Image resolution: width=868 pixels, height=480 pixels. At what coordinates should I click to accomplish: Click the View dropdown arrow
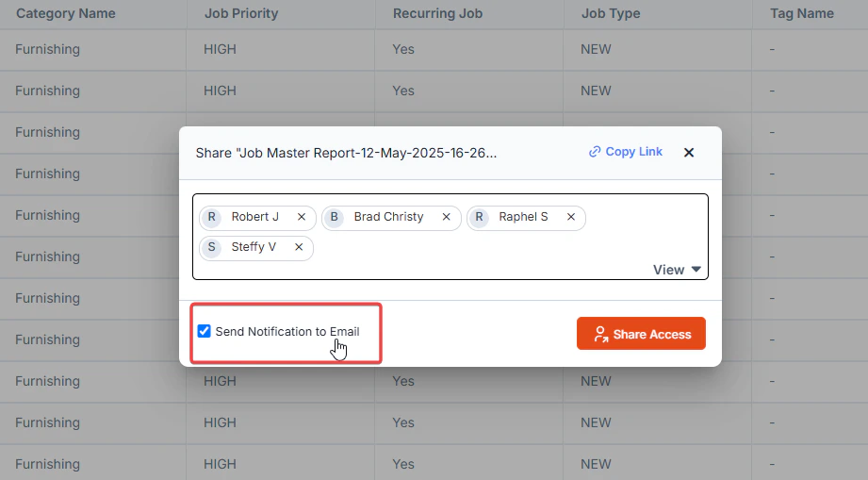(x=696, y=270)
